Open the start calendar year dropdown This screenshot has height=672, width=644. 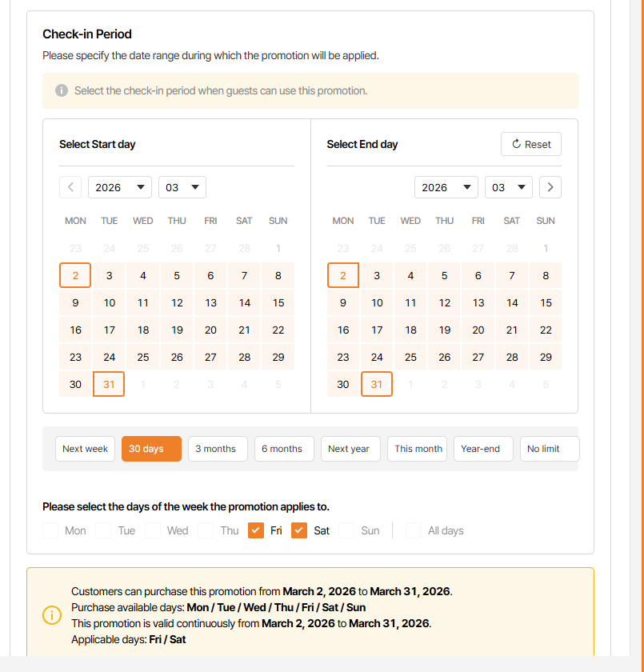(120, 187)
